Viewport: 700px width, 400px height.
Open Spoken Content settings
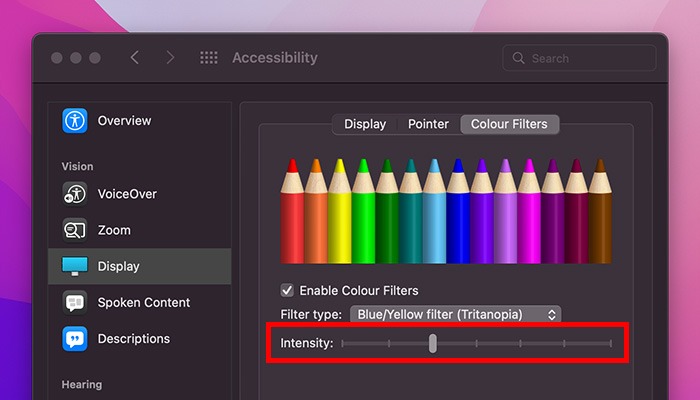coord(140,302)
